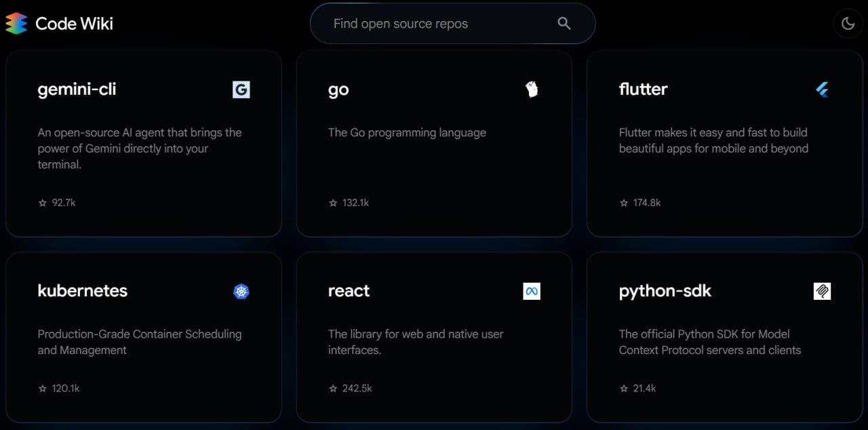Click the star icon beside 21.4k

pos(624,389)
